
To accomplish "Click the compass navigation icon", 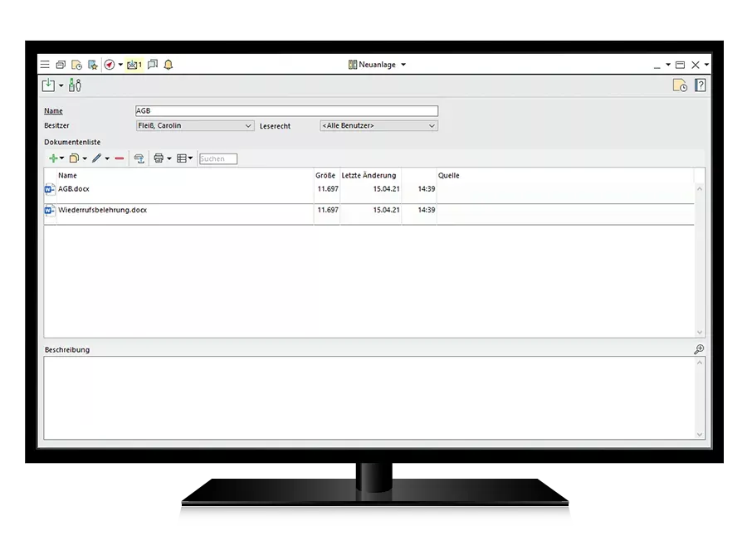I will 109,65.
